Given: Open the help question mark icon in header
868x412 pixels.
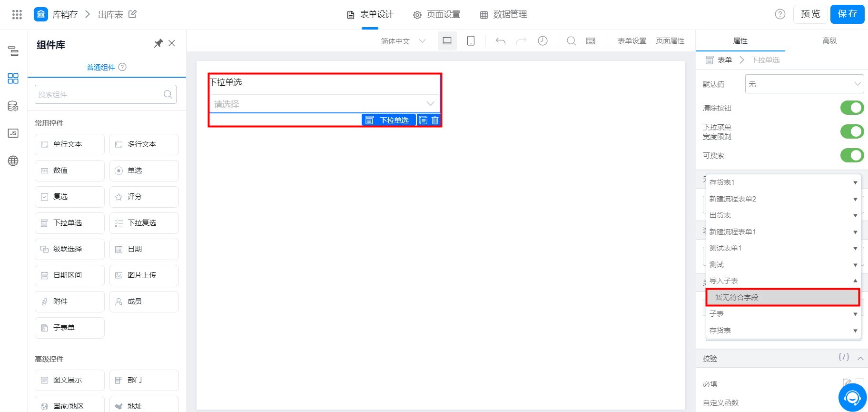Looking at the screenshot, I should pos(780,14).
